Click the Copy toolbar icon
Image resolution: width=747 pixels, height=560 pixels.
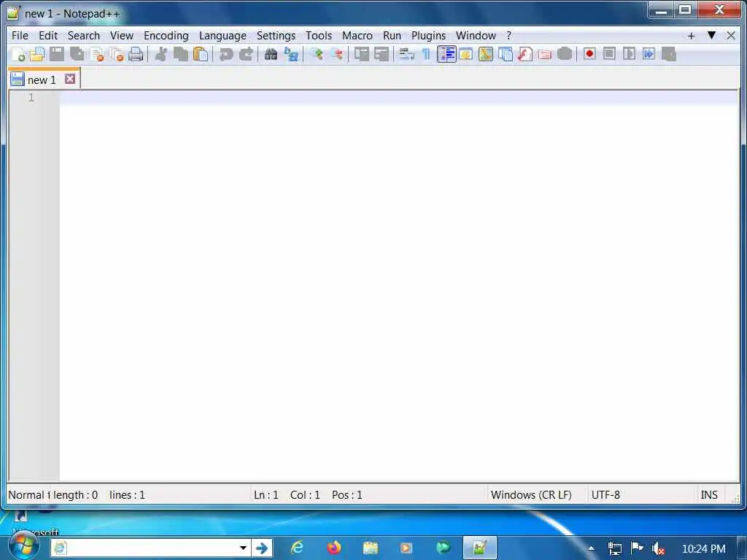coord(181,54)
